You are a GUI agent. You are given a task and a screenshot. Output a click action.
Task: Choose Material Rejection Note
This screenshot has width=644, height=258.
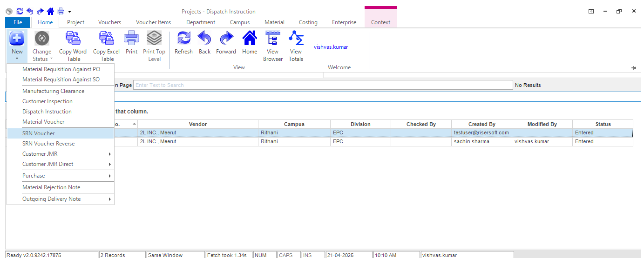tap(61, 187)
